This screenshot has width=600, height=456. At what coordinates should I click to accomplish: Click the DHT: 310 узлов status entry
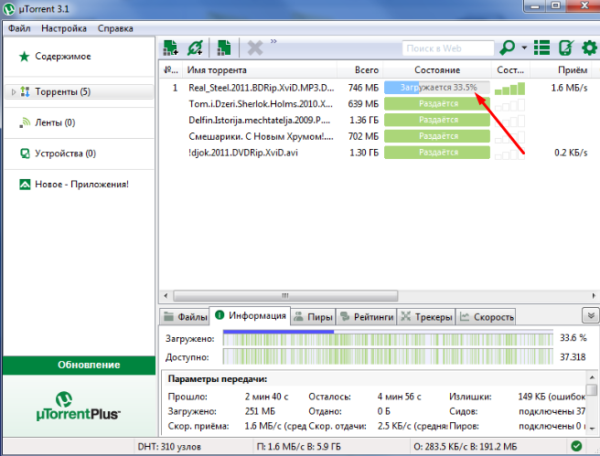click(169, 446)
